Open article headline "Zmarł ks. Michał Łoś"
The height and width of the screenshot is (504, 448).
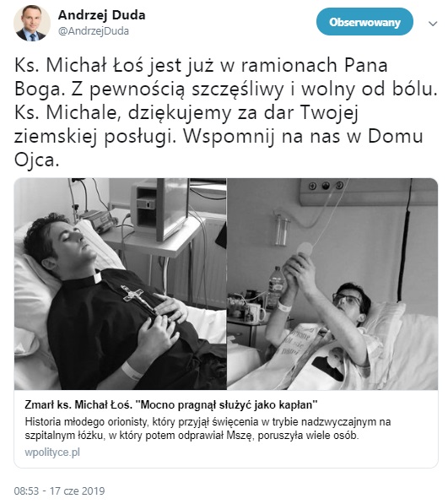pos(171,404)
